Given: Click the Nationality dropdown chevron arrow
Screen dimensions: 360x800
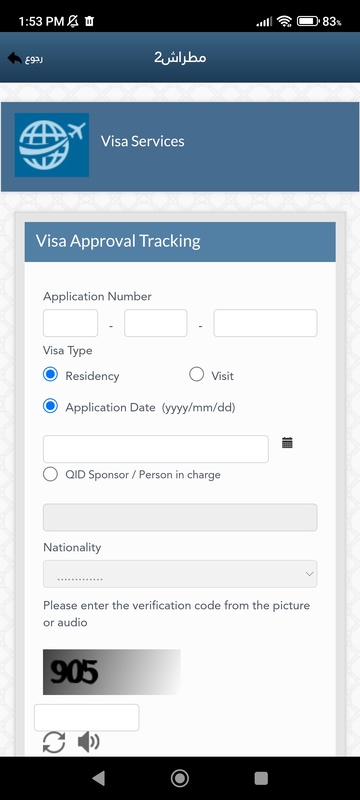Looking at the screenshot, I should [309, 574].
